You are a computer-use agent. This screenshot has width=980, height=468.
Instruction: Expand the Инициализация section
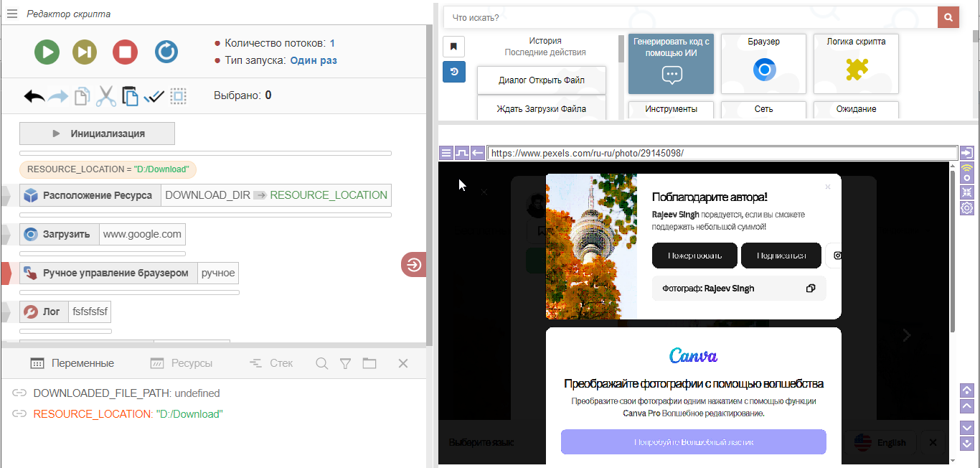pos(97,134)
